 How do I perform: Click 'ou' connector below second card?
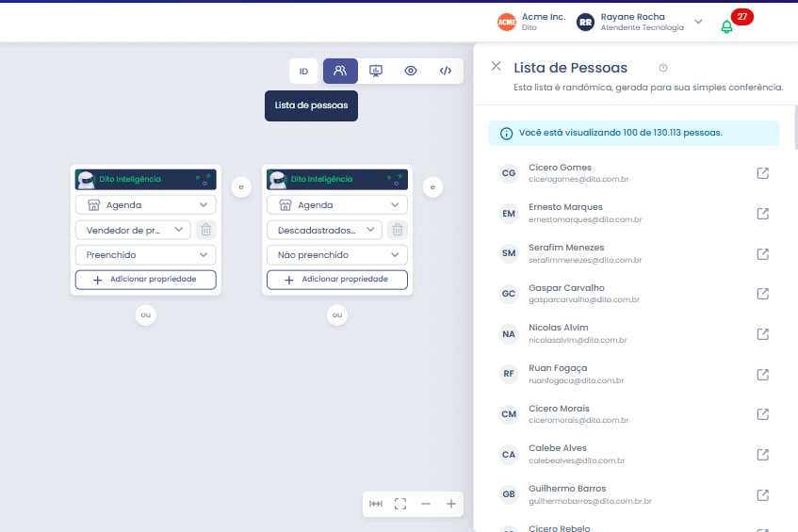click(x=337, y=314)
